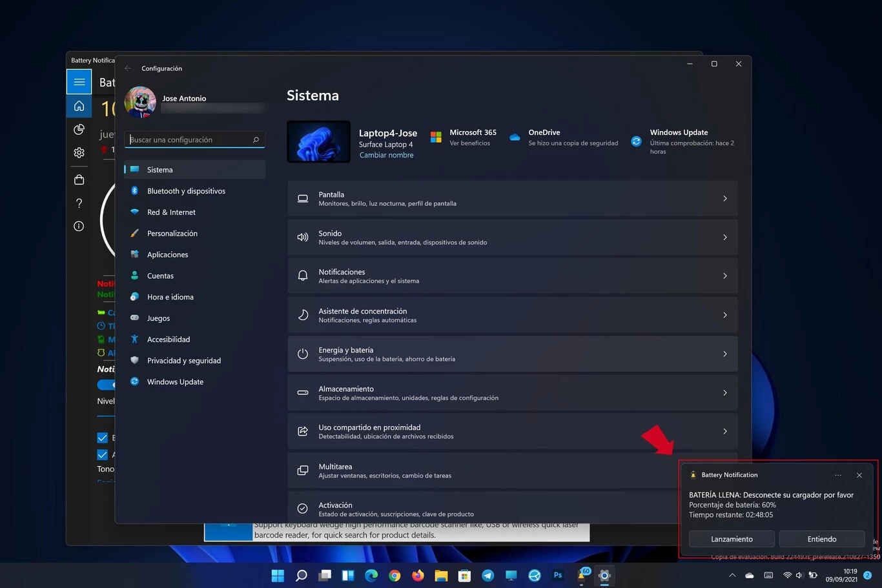This screenshot has width=882, height=588.
Task: Uncheck the second checkbox above Tono
Action: tap(102, 455)
